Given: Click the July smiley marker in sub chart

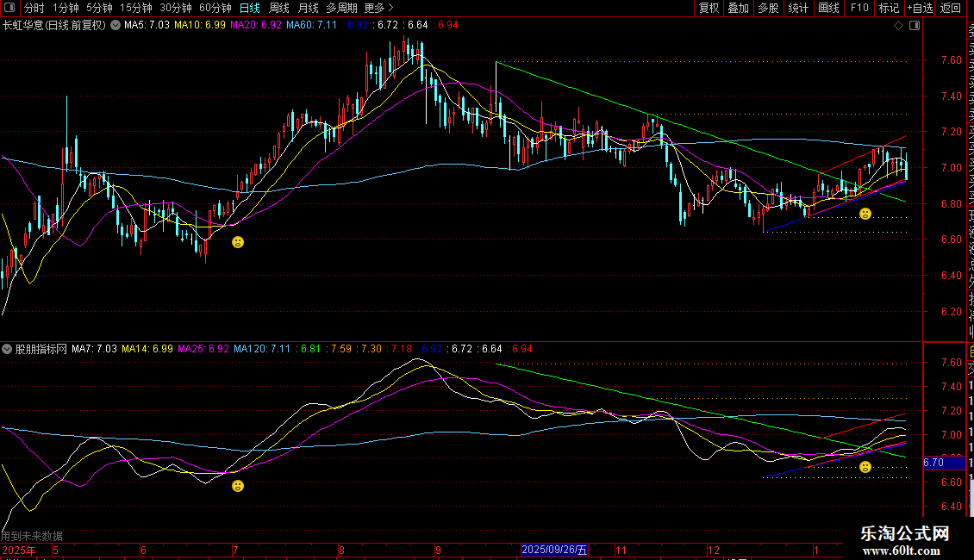Looking at the screenshot, I should coord(238,486).
